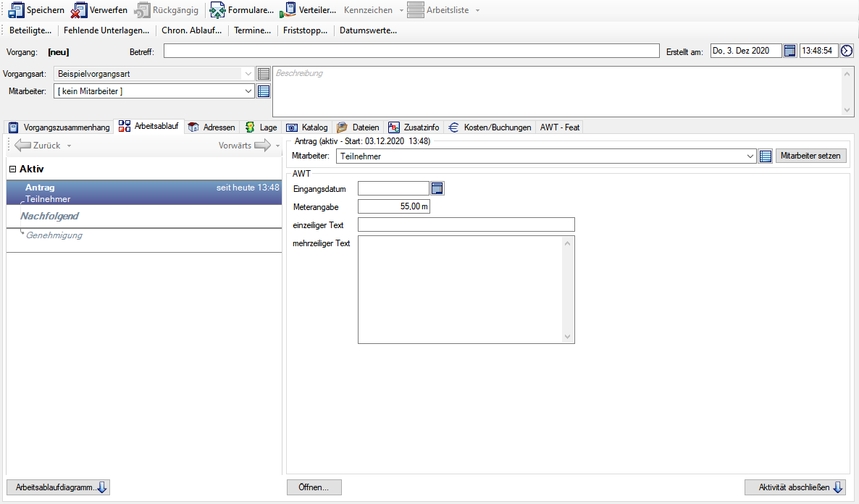Image resolution: width=859 pixels, height=504 pixels.
Task: Select the Antrag workflow step
Action: point(143,193)
